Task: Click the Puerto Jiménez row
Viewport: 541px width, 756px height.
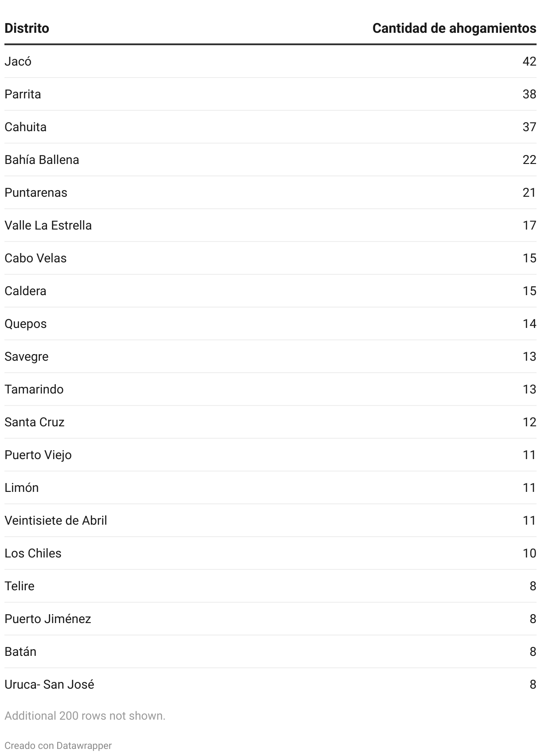Action: 47,619
